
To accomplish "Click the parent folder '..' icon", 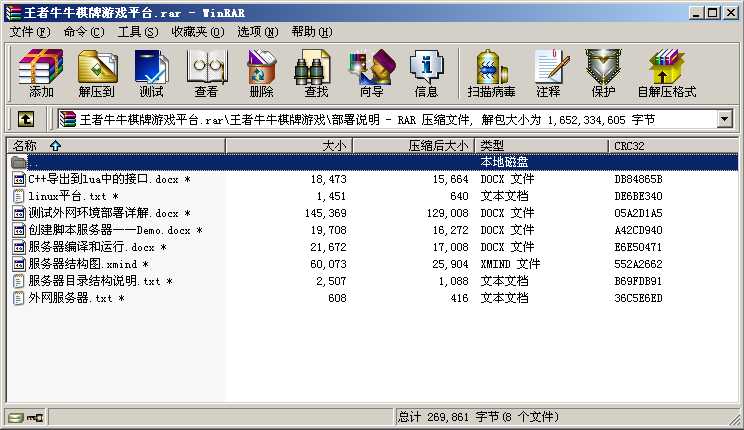I will tap(19, 162).
